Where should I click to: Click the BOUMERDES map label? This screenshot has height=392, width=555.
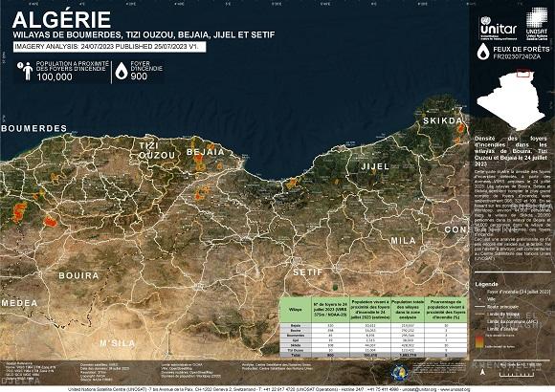click(x=34, y=128)
